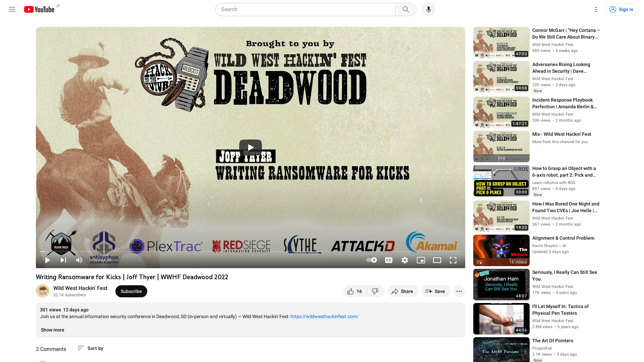Image resolution: width=644 pixels, height=362 pixels.
Task: Click the like button on video
Action: point(350,291)
